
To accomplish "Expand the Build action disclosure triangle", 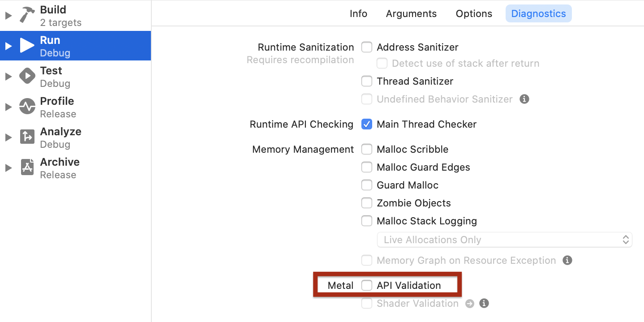I will (8, 16).
